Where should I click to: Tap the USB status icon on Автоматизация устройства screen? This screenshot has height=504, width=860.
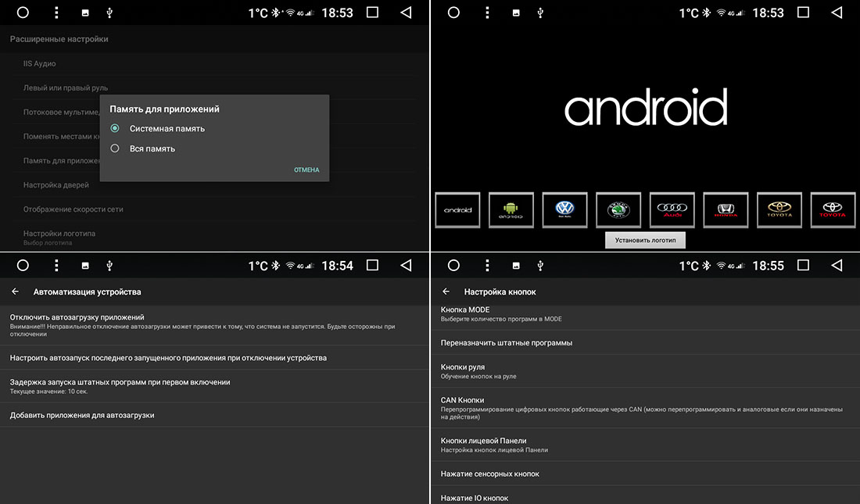[109, 266]
